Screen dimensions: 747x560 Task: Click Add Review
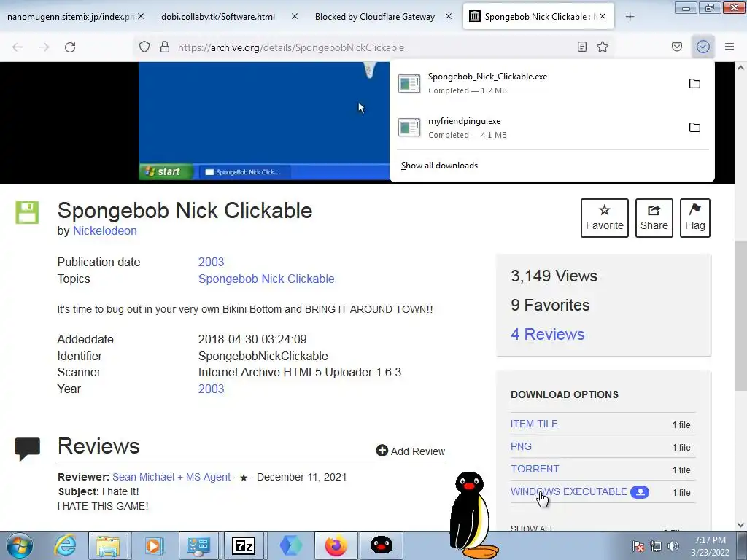point(410,451)
